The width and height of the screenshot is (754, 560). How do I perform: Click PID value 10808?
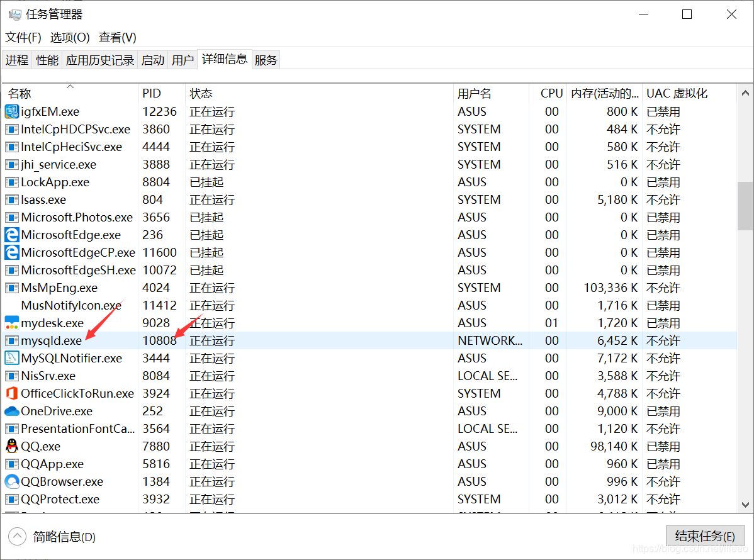pyautogui.click(x=160, y=341)
